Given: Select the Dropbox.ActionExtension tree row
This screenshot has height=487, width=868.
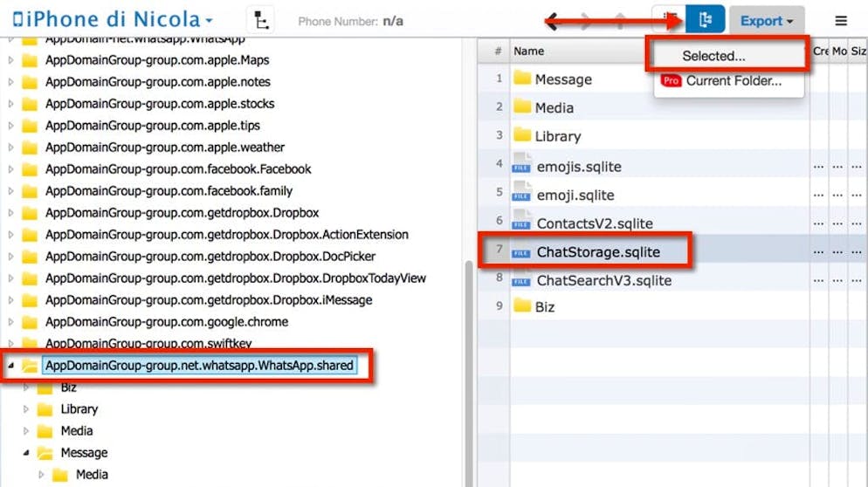Looking at the screenshot, I should tap(227, 235).
